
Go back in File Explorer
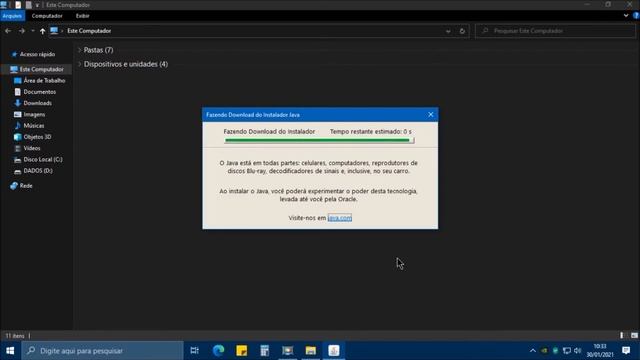point(8,31)
